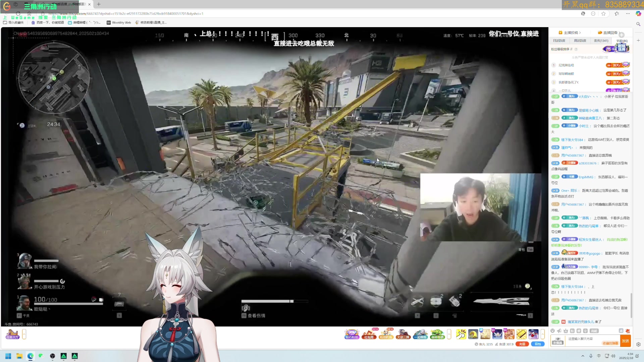The height and width of the screenshot is (362, 644).
Task: Open the volume control in system tray
Action: [x=613, y=356]
